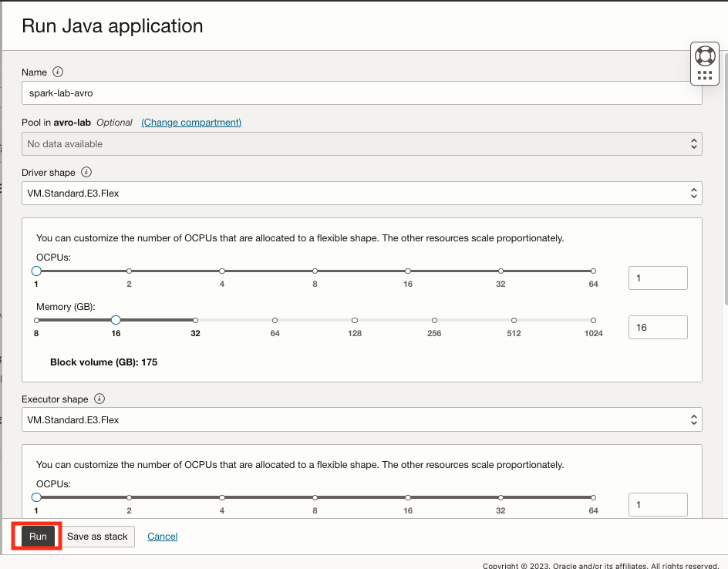Click the Driver shape info icon
The image size is (728, 569).
pos(86,172)
